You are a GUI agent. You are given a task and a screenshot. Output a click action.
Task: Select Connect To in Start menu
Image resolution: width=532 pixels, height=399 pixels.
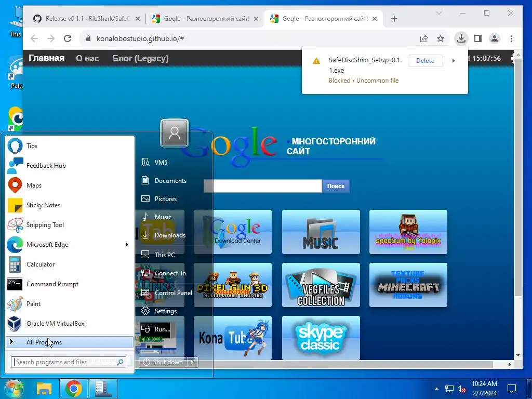[x=164, y=273]
